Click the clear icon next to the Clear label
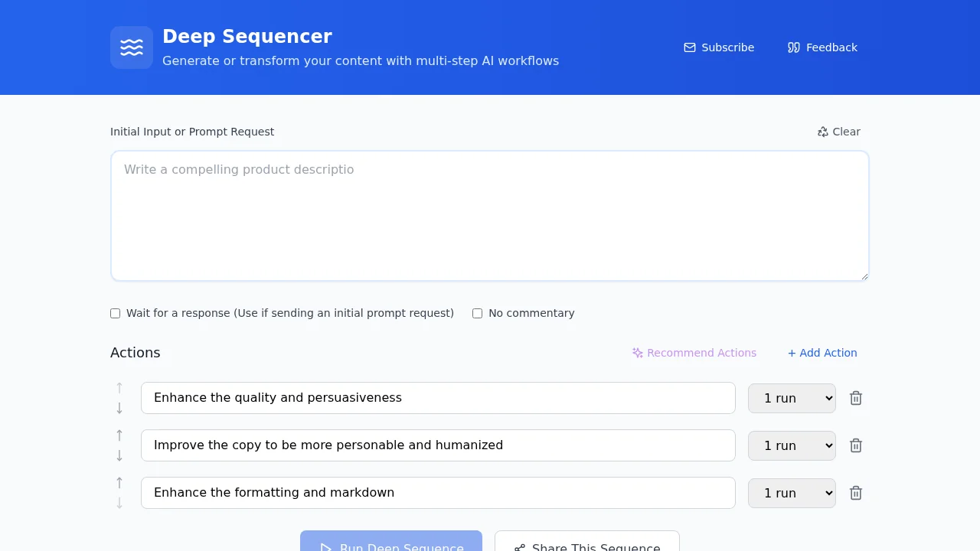The width and height of the screenshot is (980, 551). point(822,132)
